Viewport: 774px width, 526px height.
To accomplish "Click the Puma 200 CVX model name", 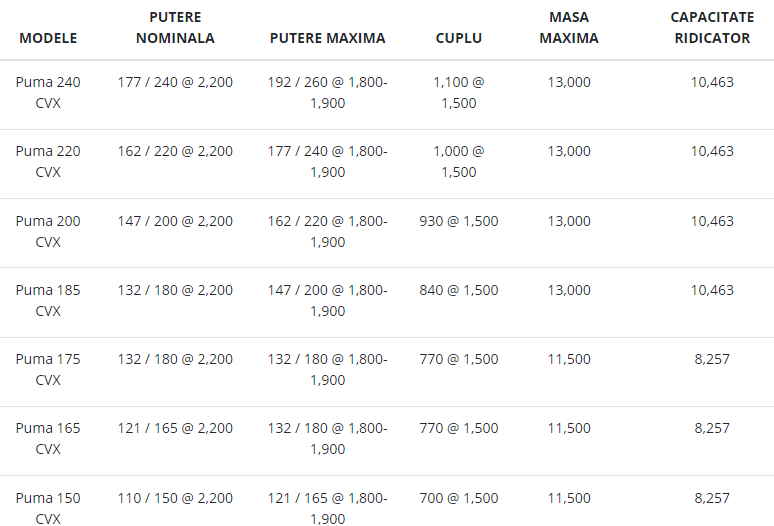I will click(x=48, y=231).
